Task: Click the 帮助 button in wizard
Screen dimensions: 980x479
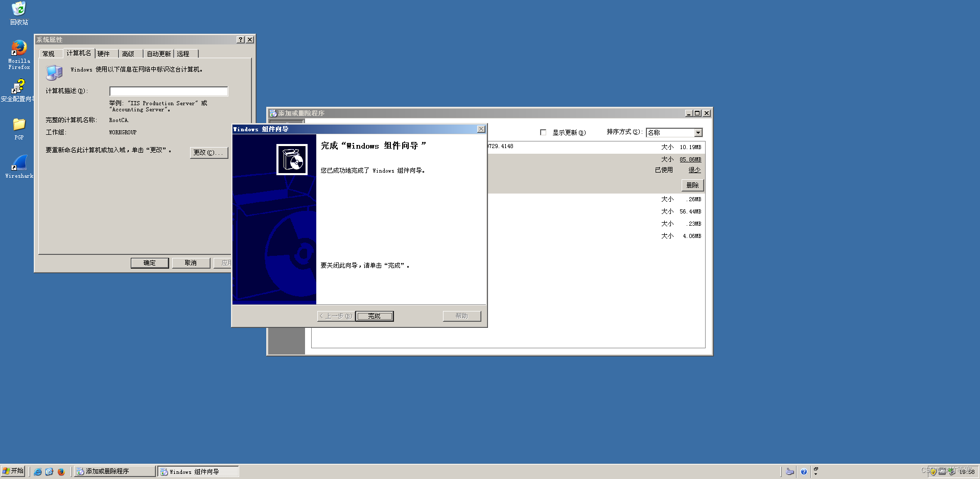Action: click(462, 316)
